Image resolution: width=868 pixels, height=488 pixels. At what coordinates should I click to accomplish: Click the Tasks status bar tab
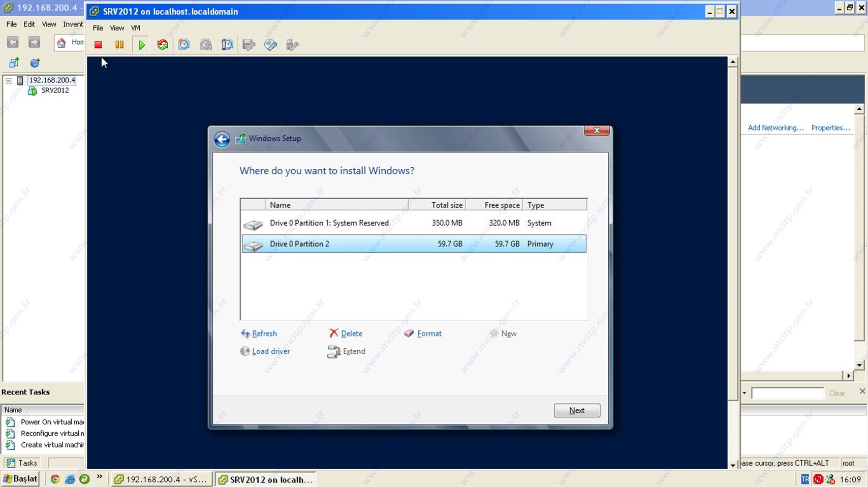click(22, 463)
